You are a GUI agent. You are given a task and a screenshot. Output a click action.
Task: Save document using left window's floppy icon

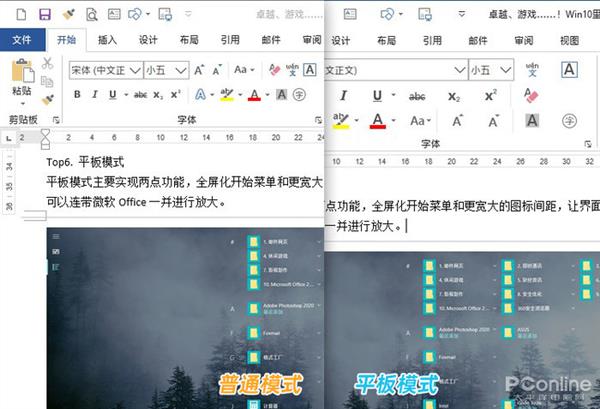(x=45, y=15)
